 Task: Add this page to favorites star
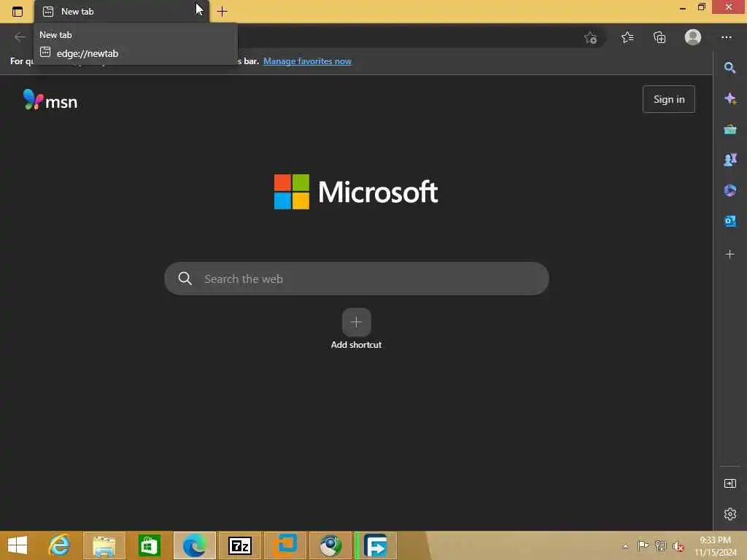[591, 38]
